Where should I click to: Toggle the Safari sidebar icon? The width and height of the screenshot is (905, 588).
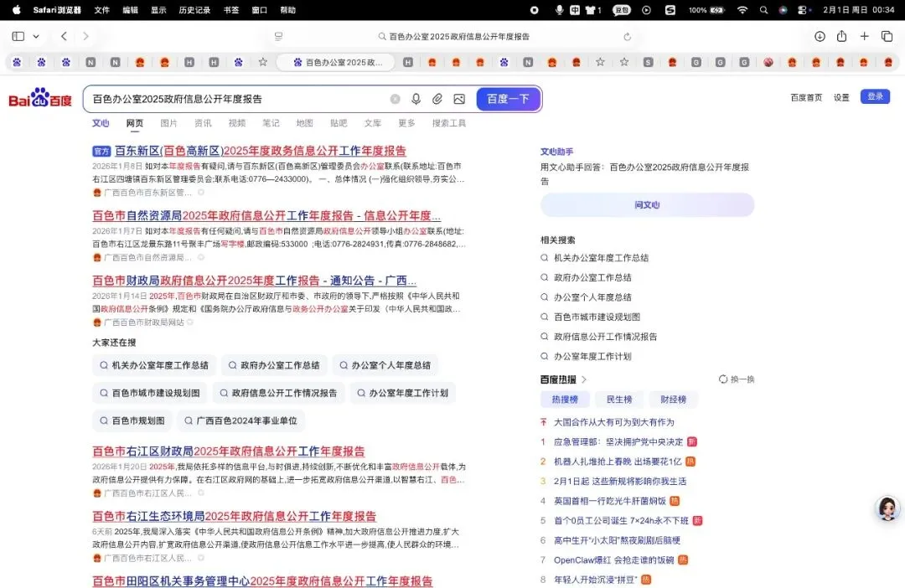18,36
